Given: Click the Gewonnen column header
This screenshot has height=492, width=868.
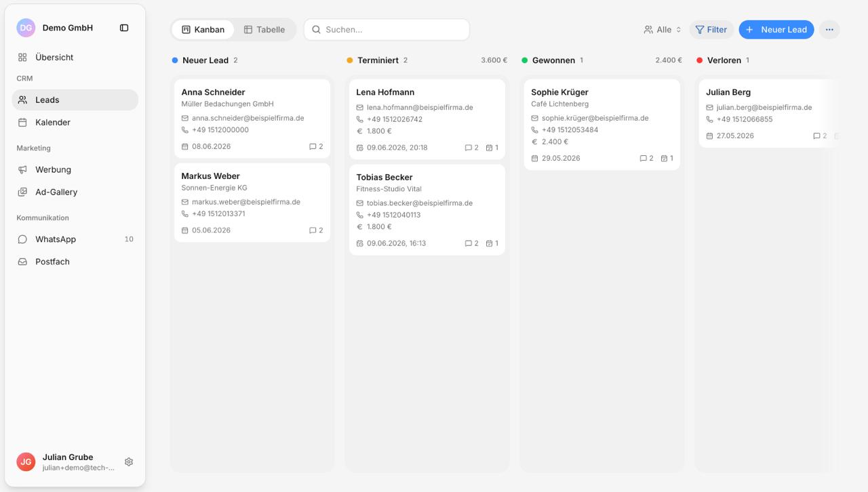Looking at the screenshot, I should click(553, 60).
